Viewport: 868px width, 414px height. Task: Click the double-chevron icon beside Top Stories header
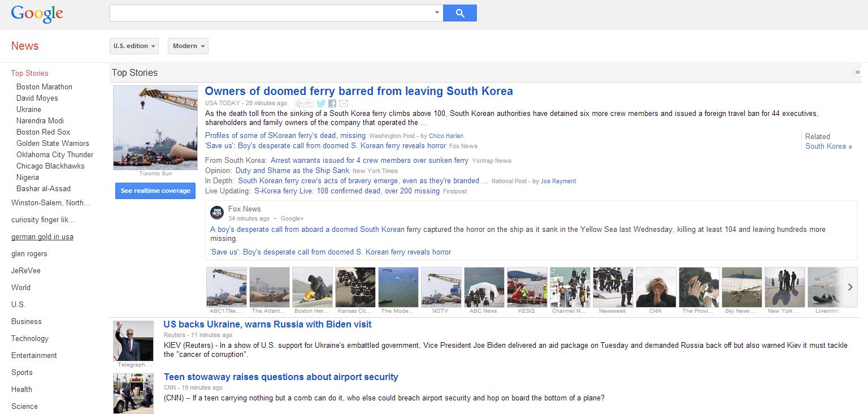[x=857, y=72]
